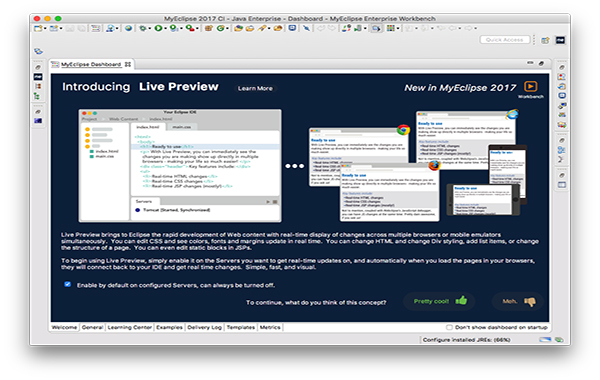Screen dimensions: 600x380
Task: Close the MyEclipse Dashboard tab
Action: coord(128,64)
